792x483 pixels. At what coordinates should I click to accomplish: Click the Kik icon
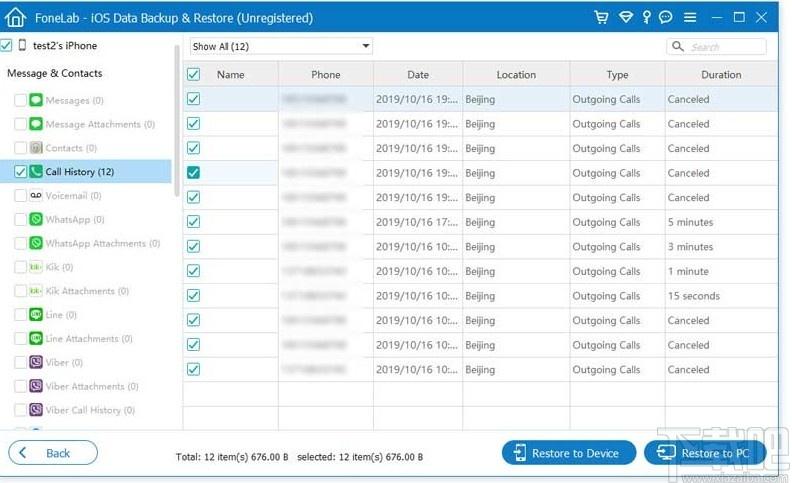36,266
